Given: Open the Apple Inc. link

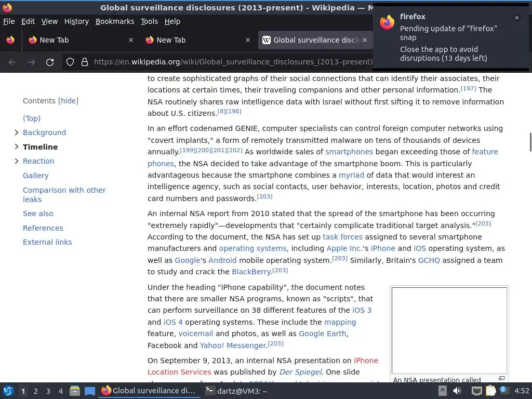Looking at the screenshot, I should pyautogui.click(x=344, y=249).
